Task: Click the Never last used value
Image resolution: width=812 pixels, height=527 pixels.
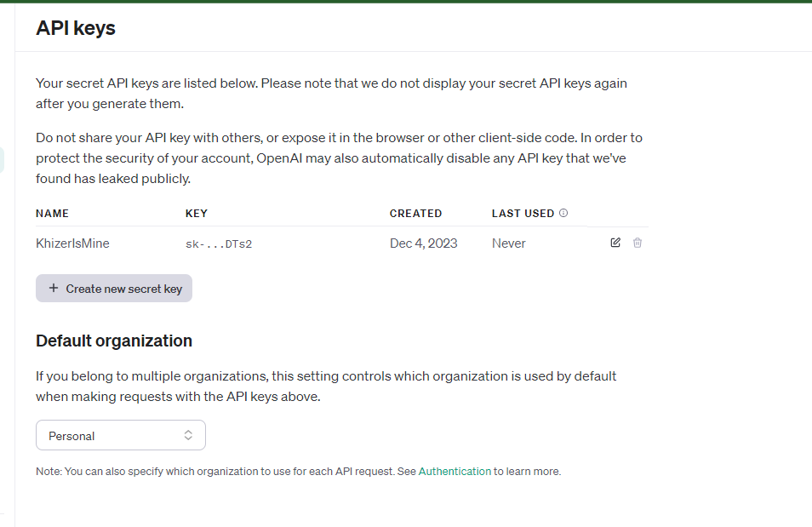Action: pyautogui.click(x=508, y=243)
